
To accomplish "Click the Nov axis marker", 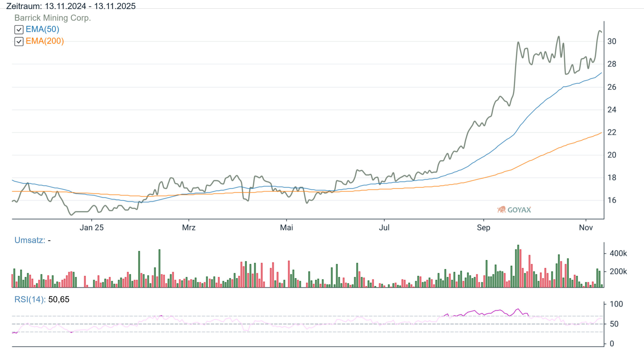I will click(586, 228).
